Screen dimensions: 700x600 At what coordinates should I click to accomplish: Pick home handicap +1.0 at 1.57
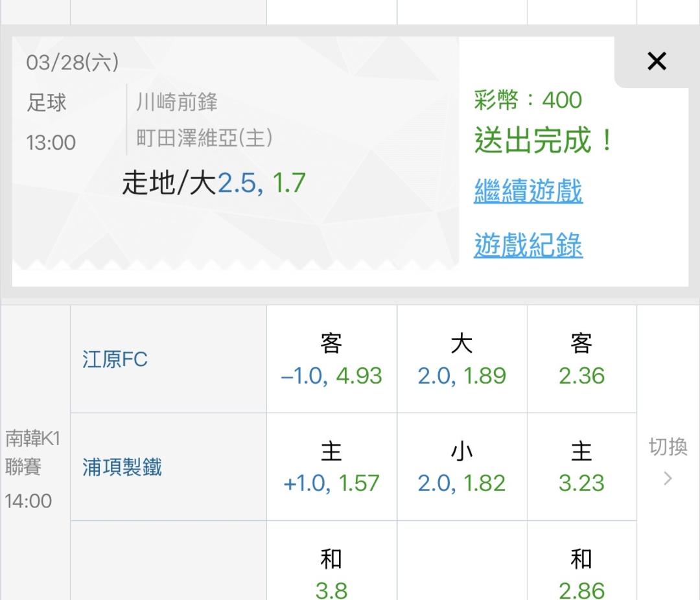point(331,467)
